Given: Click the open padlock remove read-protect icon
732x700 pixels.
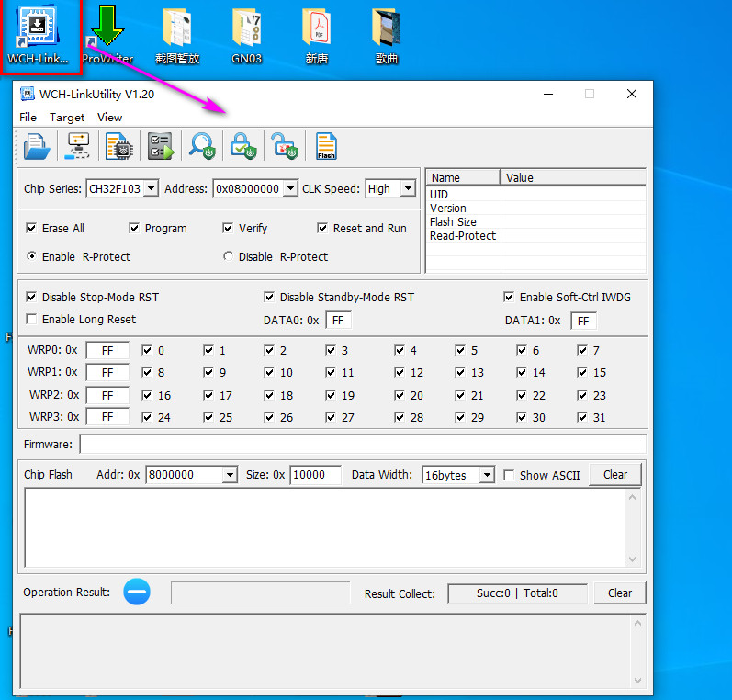Looking at the screenshot, I should 285,146.
